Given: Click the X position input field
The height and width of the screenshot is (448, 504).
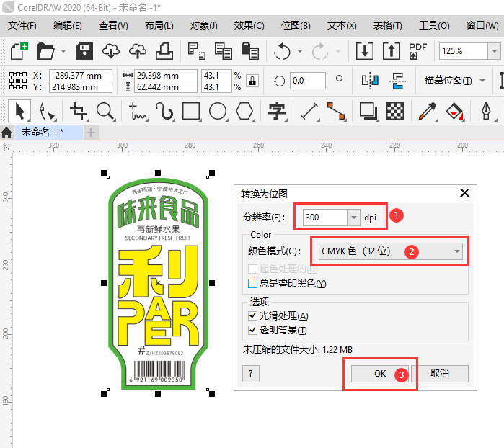Looking at the screenshot, I should tap(81, 75).
